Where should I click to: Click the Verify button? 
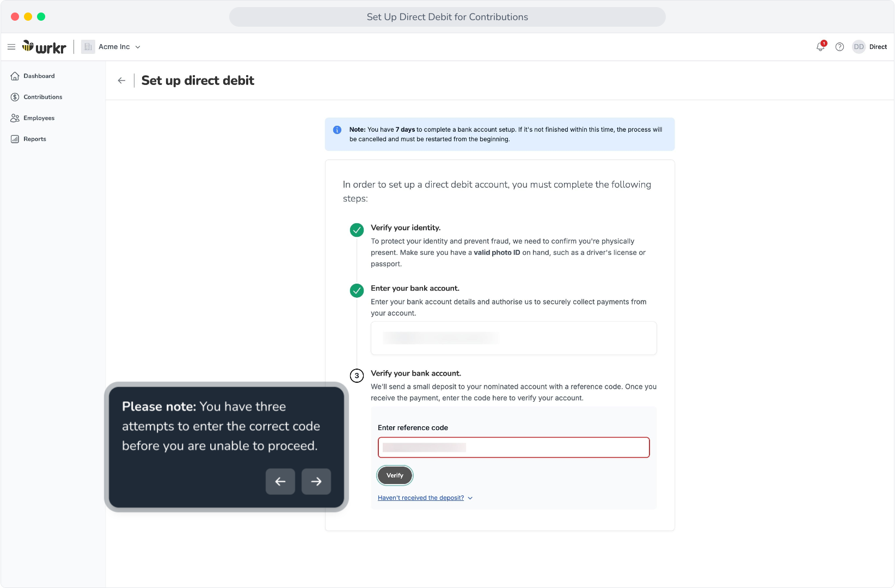coord(395,475)
